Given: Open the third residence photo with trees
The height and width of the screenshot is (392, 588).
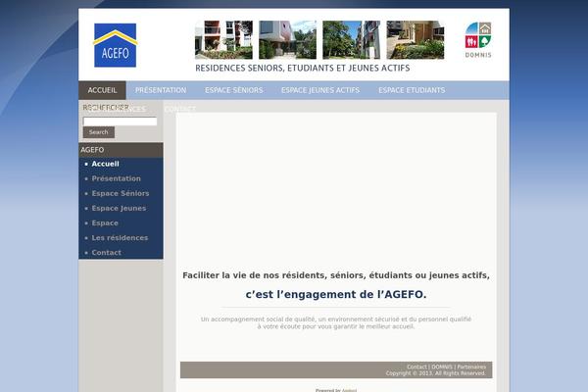Looking at the screenshot, I should click(x=352, y=40).
